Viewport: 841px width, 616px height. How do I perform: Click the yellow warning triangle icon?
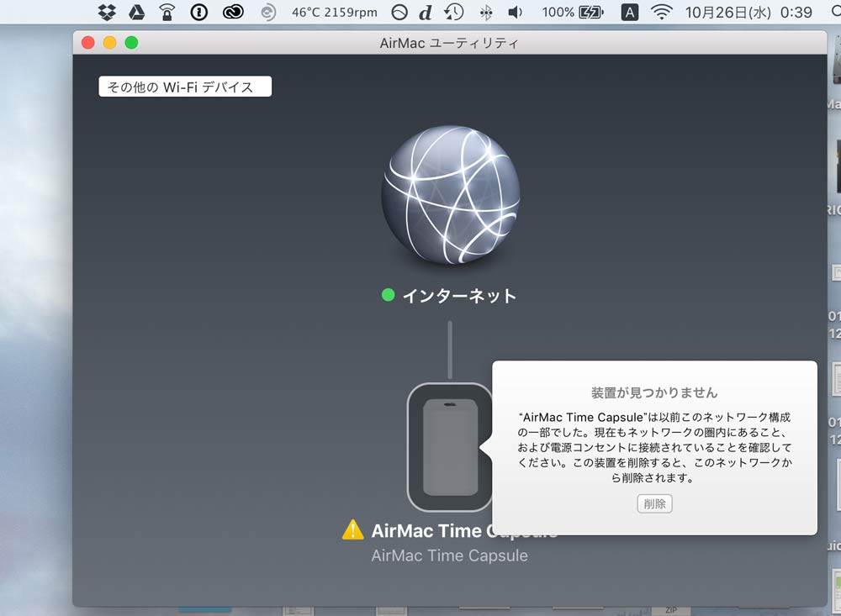(x=352, y=529)
